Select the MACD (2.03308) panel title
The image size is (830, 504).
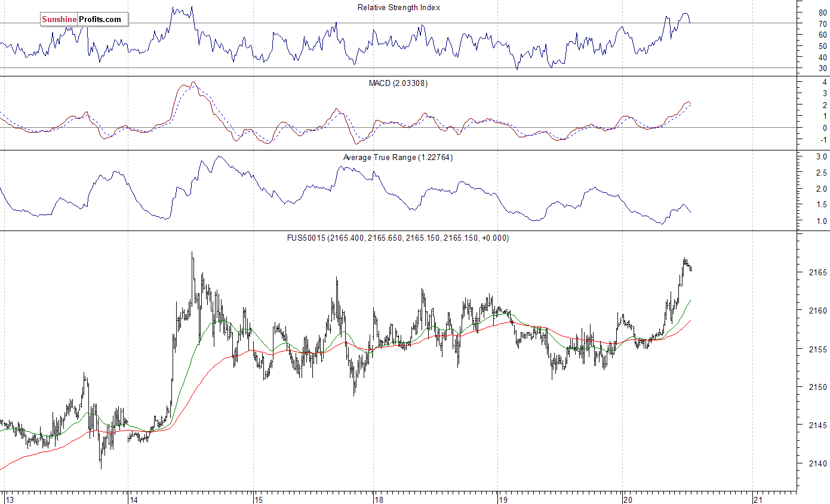[398, 83]
